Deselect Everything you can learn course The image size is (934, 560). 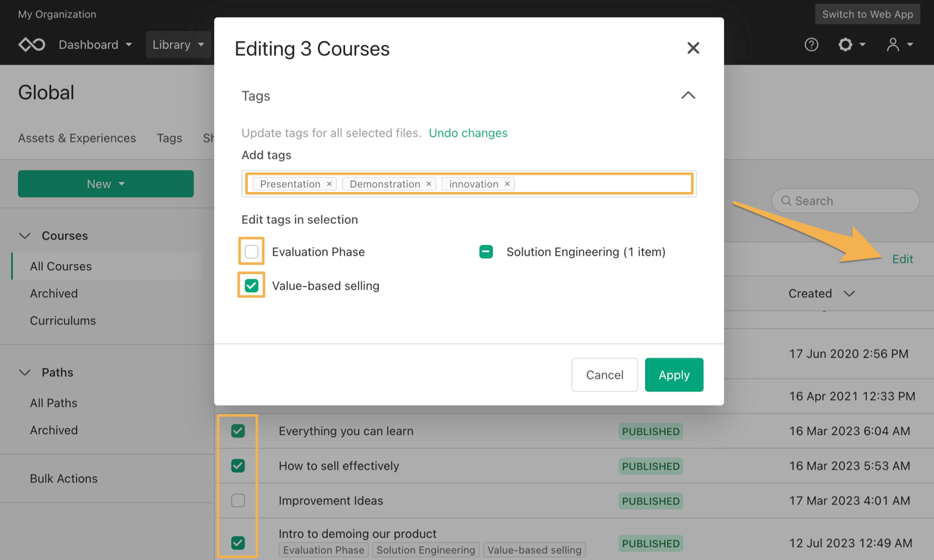(238, 431)
